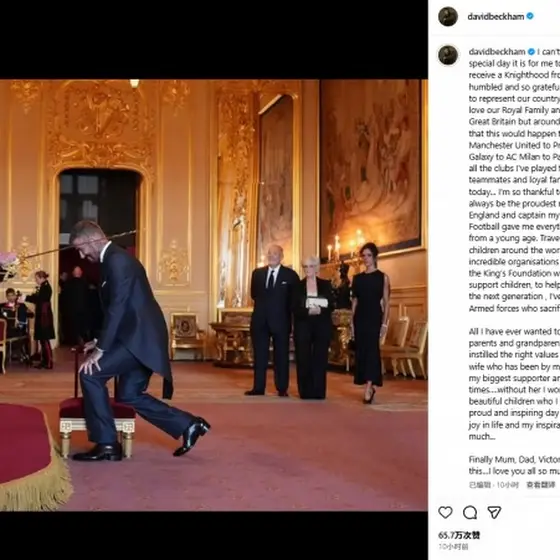Share the post with the paper plane icon
Viewport: 560px width, 560px height.
click(494, 512)
